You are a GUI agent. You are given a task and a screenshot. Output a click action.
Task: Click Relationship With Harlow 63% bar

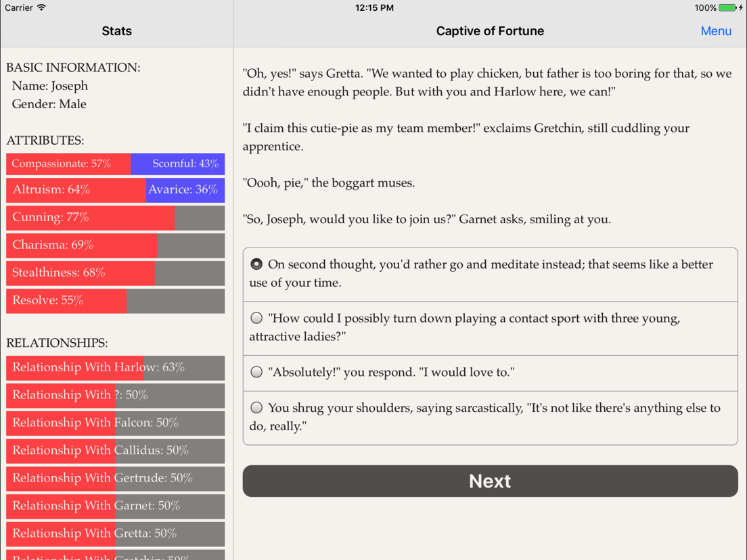tap(115, 368)
